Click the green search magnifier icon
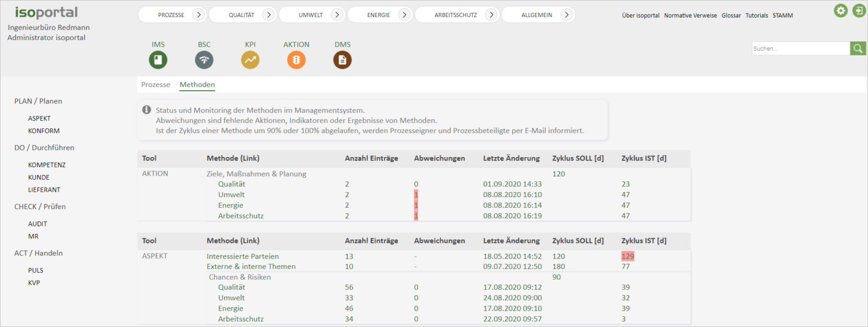Screen dimensions: 868x327 pos(858,48)
